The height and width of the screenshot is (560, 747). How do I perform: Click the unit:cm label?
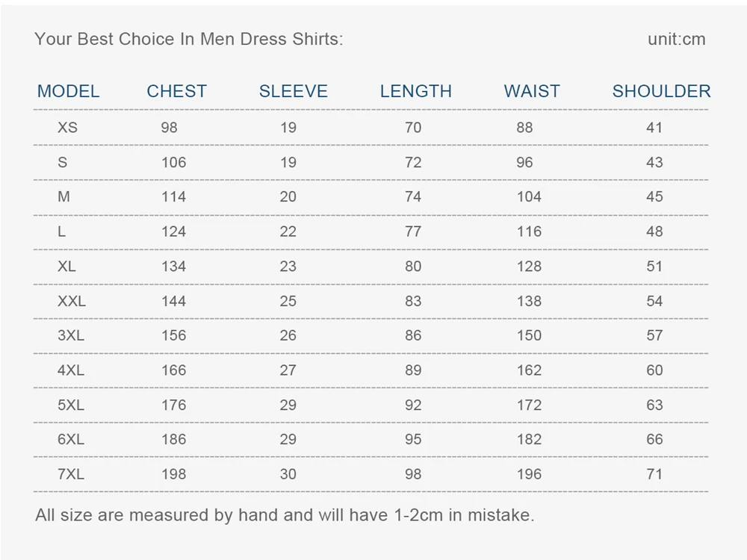point(676,40)
